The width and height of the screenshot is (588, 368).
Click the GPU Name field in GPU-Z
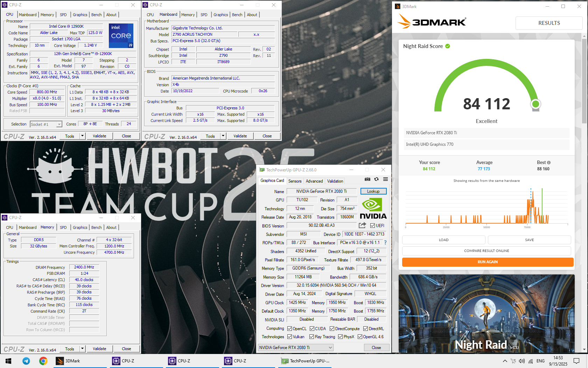point(322,191)
